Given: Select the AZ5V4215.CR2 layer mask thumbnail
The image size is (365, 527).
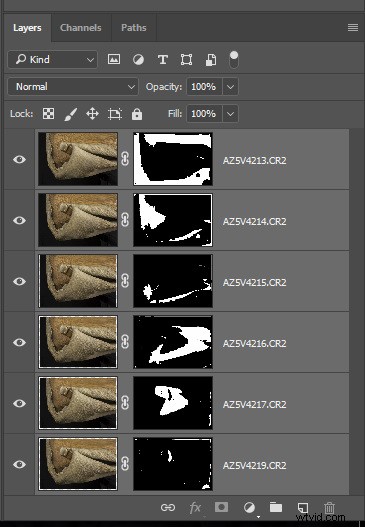Looking at the screenshot, I should tap(173, 281).
